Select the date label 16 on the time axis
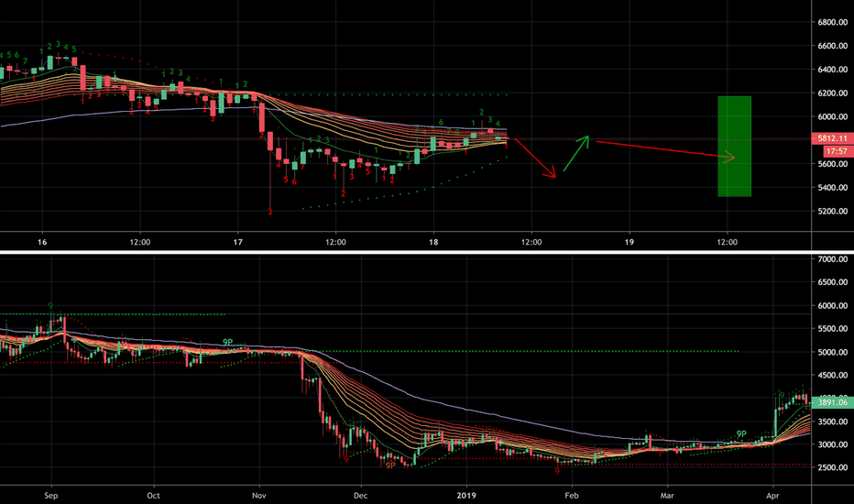854x504 pixels. 42,242
